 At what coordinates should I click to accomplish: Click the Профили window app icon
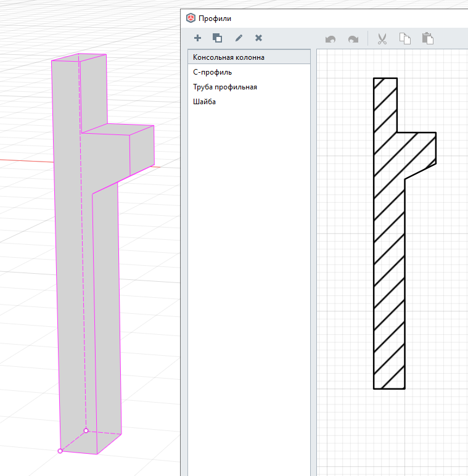tap(191, 19)
